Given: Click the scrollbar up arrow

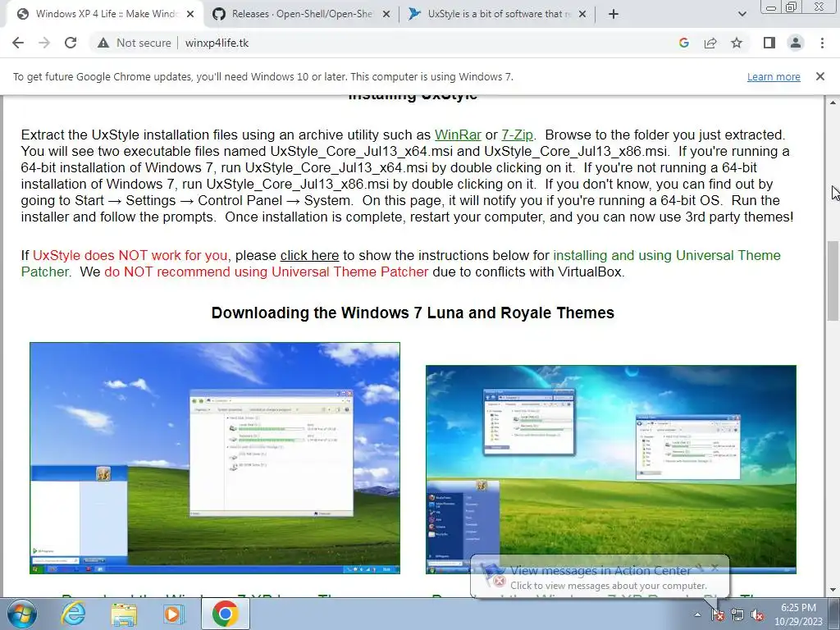Looking at the screenshot, I should [x=833, y=103].
